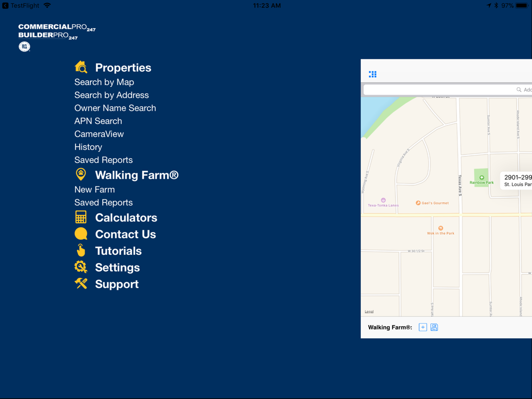Tap the Texas Ave S street label
Image resolution: width=532 pixels, height=399 pixels.
pos(460,185)
